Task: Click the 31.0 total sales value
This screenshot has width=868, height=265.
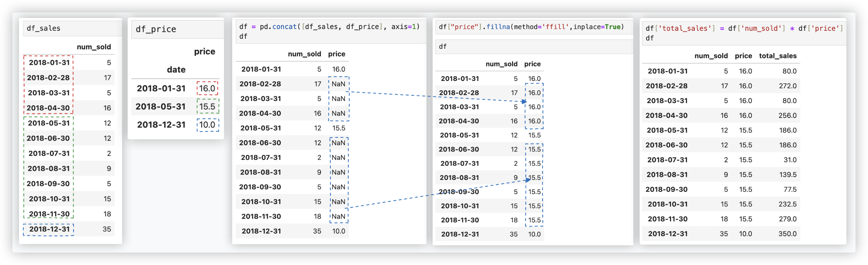Action: 790,160
